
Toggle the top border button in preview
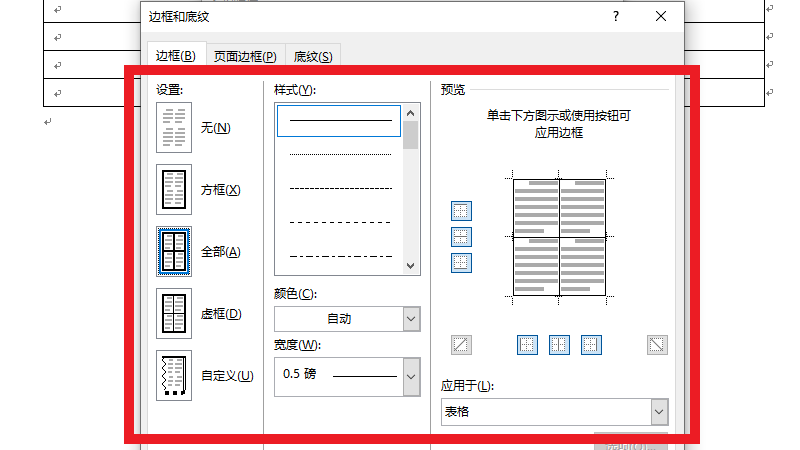[x=461, y=211]
